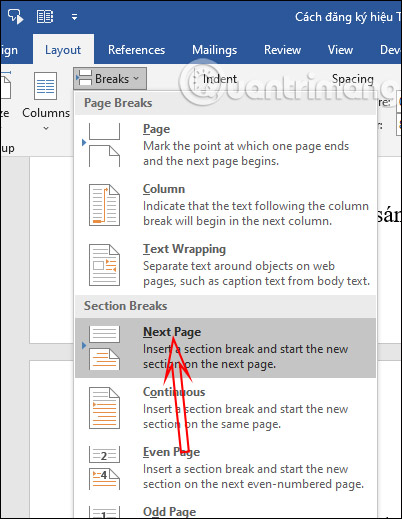This screenshot has width=402, height=519.
Task: Select Odd Page section break title
Action: click(x=169, y=512)
